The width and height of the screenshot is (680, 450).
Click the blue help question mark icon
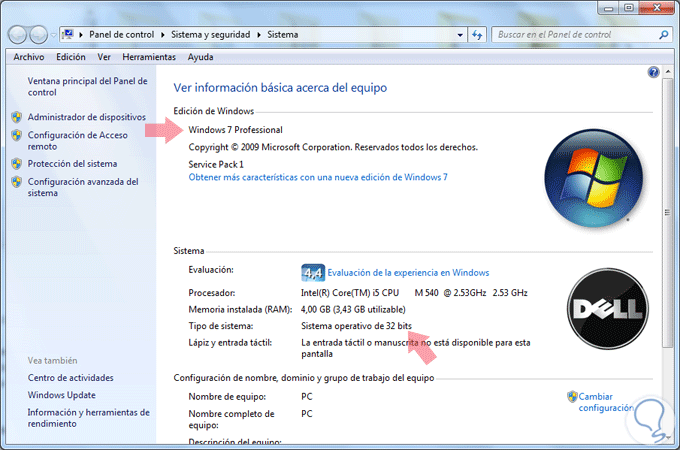click(653, 72)
